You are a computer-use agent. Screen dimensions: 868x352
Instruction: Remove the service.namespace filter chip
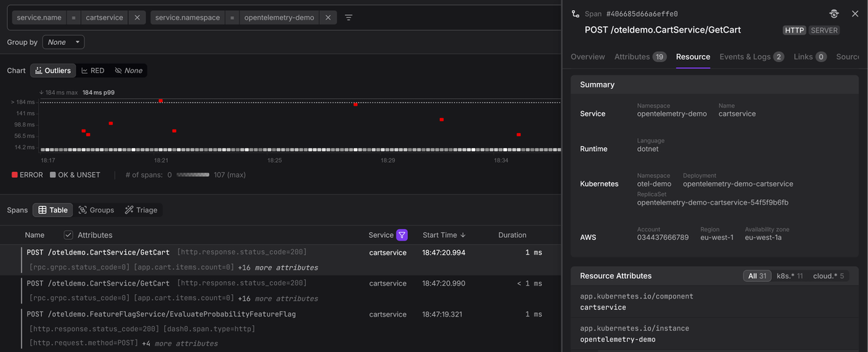point(328,17)
